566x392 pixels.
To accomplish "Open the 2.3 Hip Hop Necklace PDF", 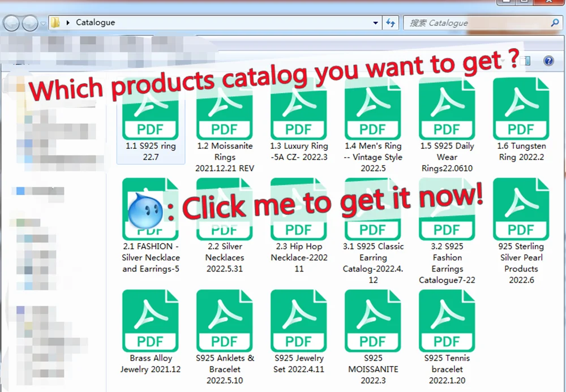I will tap(299, 225).
